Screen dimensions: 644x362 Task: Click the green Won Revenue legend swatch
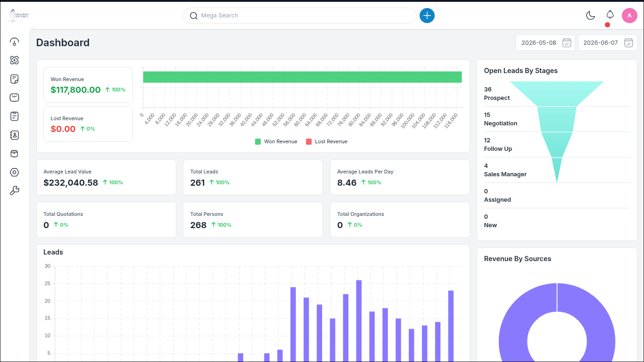click(258, 141)
